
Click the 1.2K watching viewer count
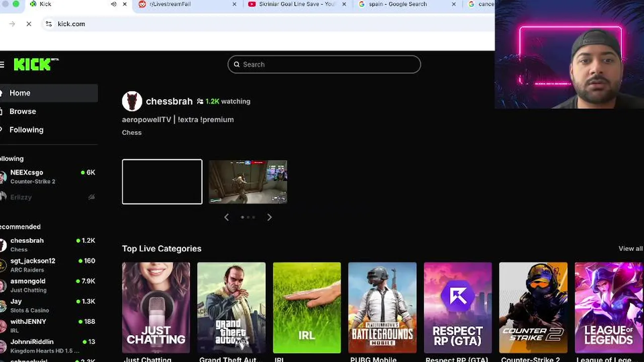(223, 101)
